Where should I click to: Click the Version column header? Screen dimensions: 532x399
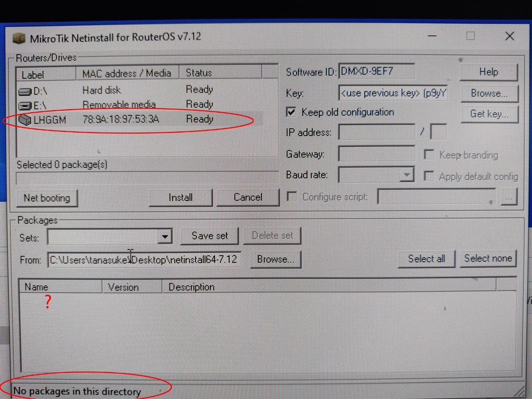[x=132, y=287]
